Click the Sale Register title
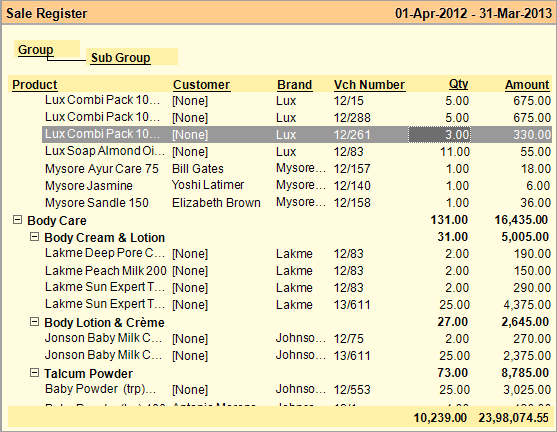The height and width of the screenshot is (432, 557). [x=47, y=14]
